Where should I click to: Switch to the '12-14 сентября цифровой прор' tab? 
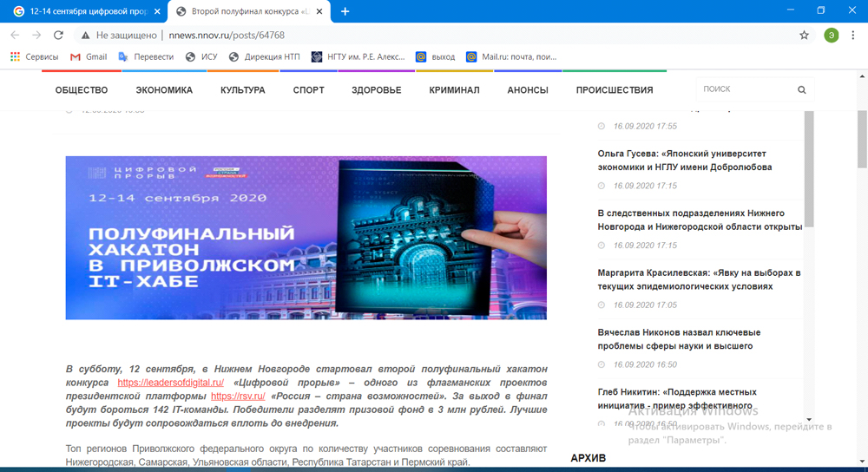point(84,11)
